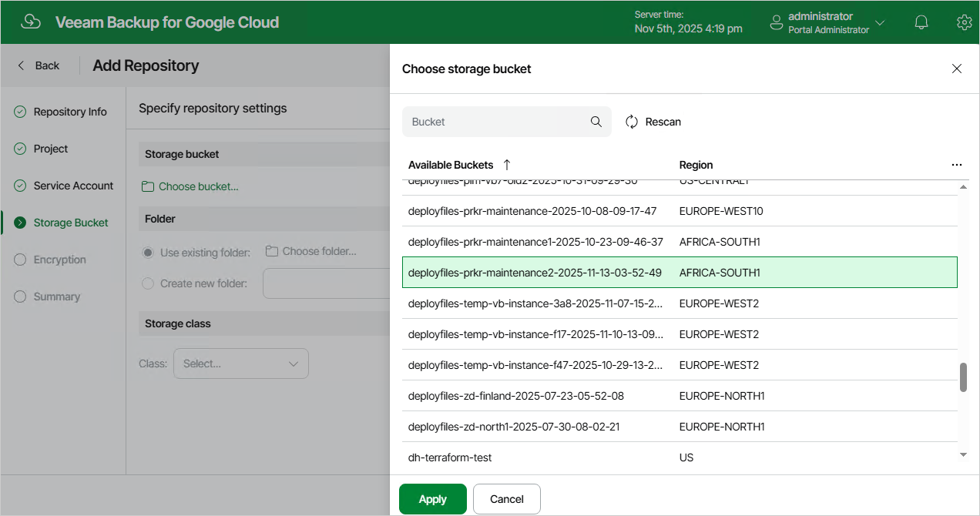This screenshot has width=980, height=516.
Task: Click the Choose folder link
Action: pos(311,251)
